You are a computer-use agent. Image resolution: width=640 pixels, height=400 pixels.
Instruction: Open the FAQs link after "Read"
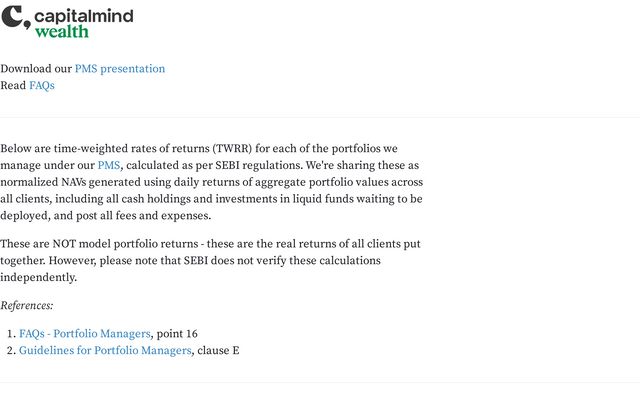(42, 86)
